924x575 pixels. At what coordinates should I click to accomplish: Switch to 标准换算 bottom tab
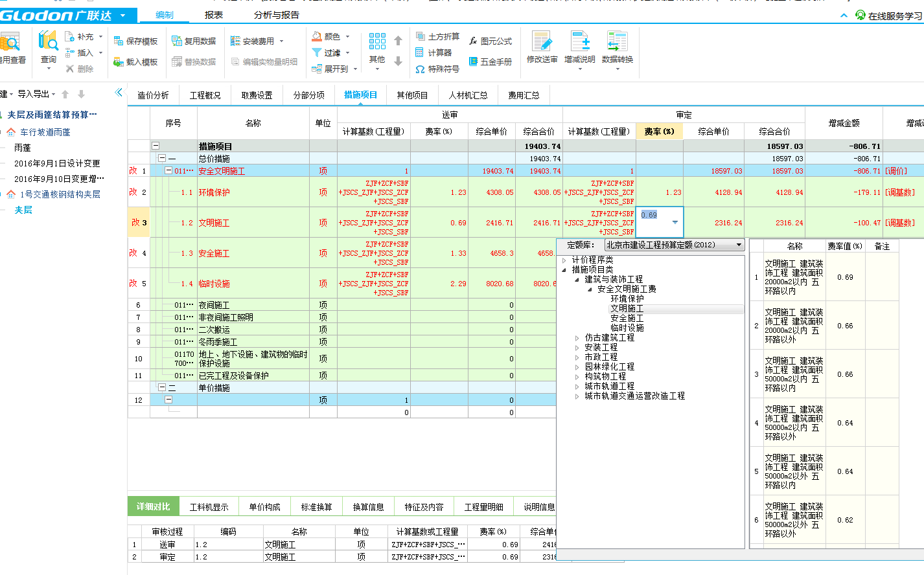pos(316,507)
